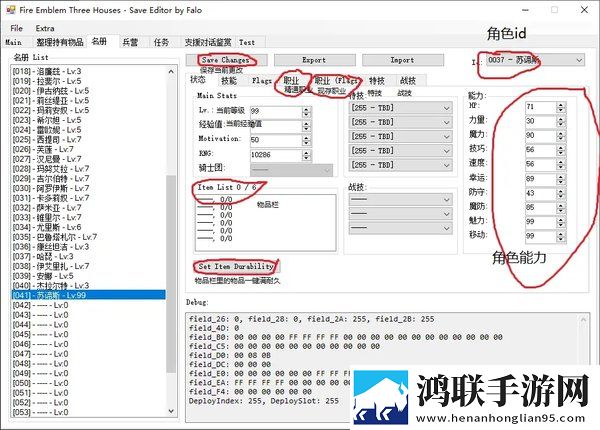Click the Export button

pos(315,60)
